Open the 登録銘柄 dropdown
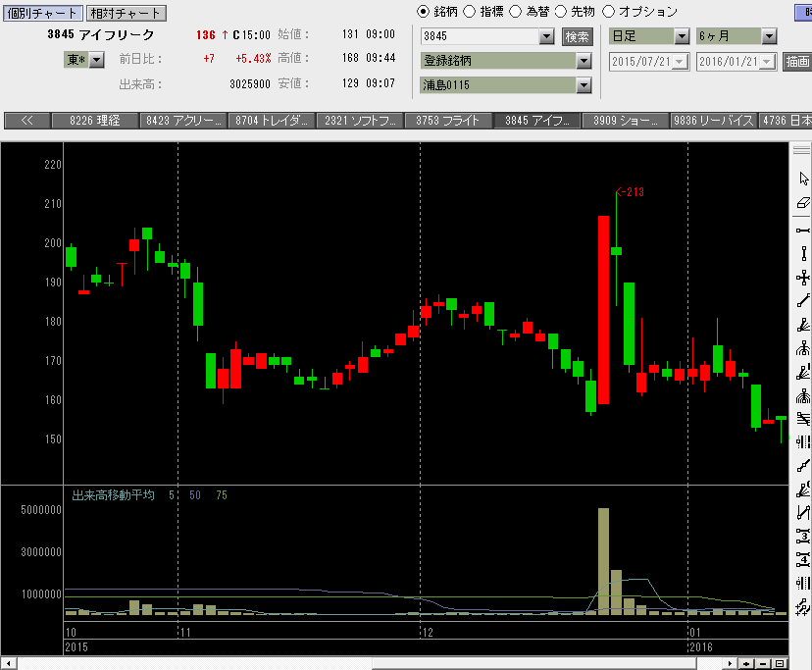The image size is (812, 670). pyautogui.click(x=584, y=61)
